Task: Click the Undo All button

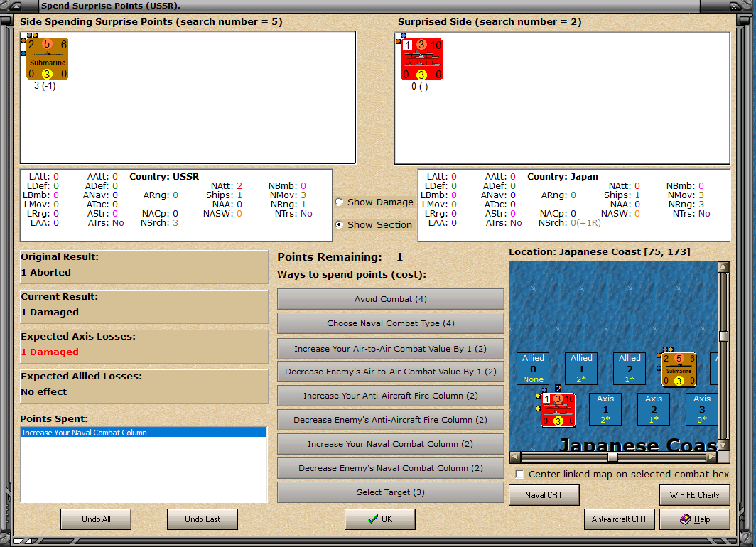Action: [x=96, y=519]
